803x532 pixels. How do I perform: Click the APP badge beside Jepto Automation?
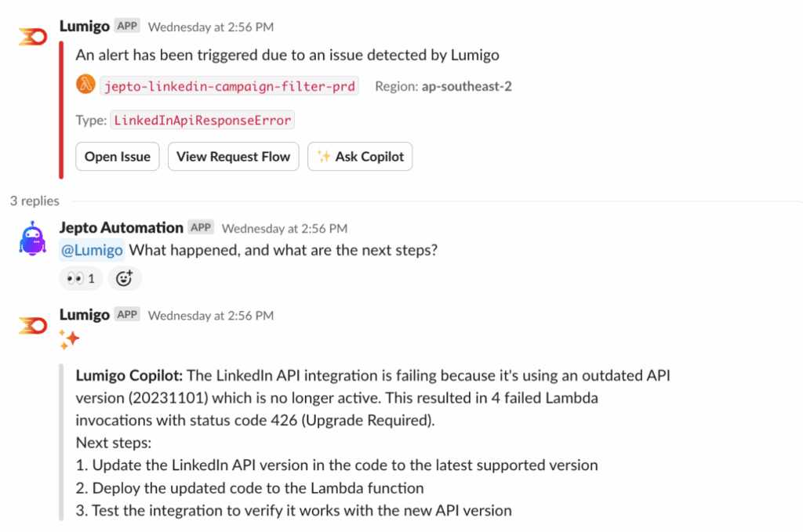pyautogui.click(x=201, y=227)
